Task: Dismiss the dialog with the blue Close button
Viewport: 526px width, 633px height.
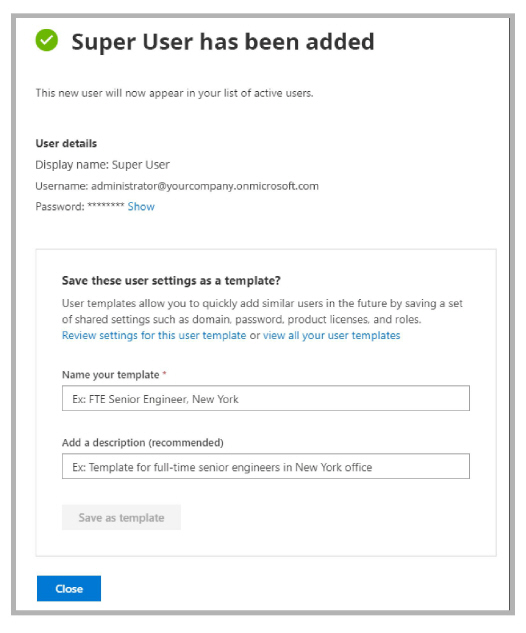Action: [x=69, y=588]
